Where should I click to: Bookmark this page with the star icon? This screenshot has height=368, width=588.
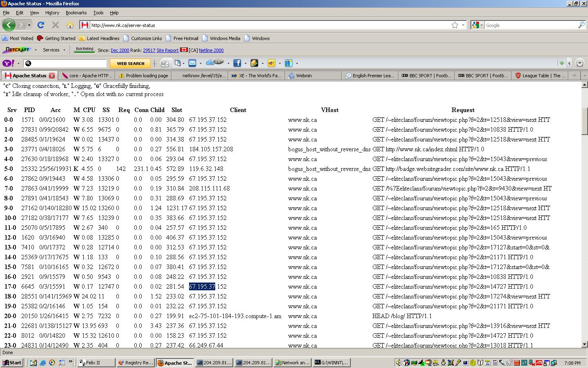[455, 25]
